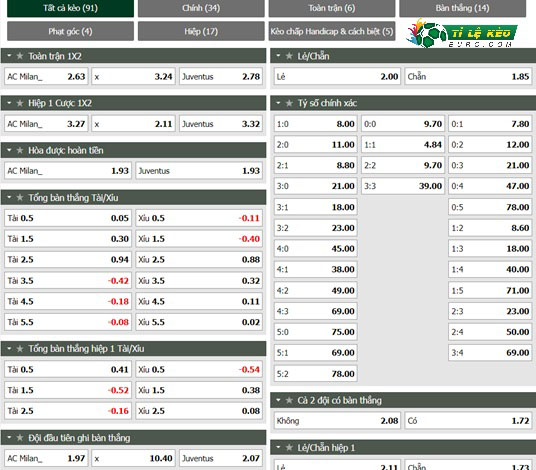
Task: Bet correct score 1:1 at 4.84
Action: (403, 145)
